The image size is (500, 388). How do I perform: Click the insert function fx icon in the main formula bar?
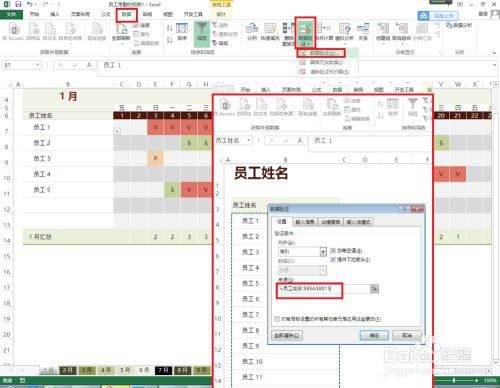pyautogui.click(x=89, y=65)
